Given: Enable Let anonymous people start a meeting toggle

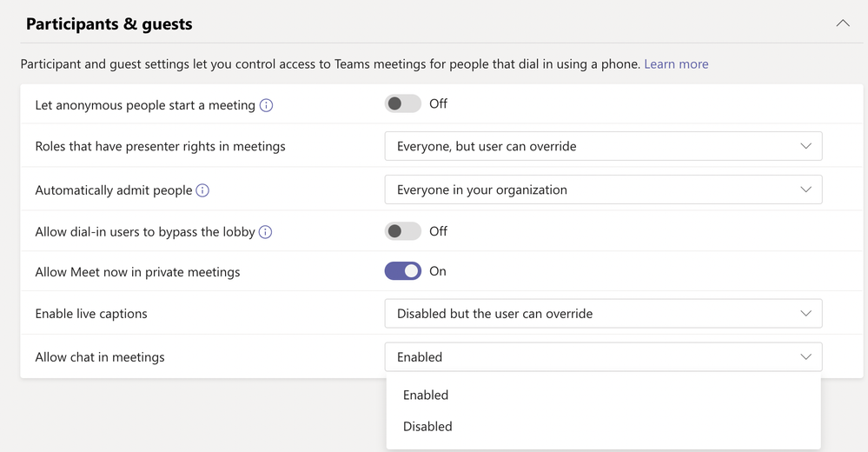Looking at the screenshot, I should pos(402,104).
